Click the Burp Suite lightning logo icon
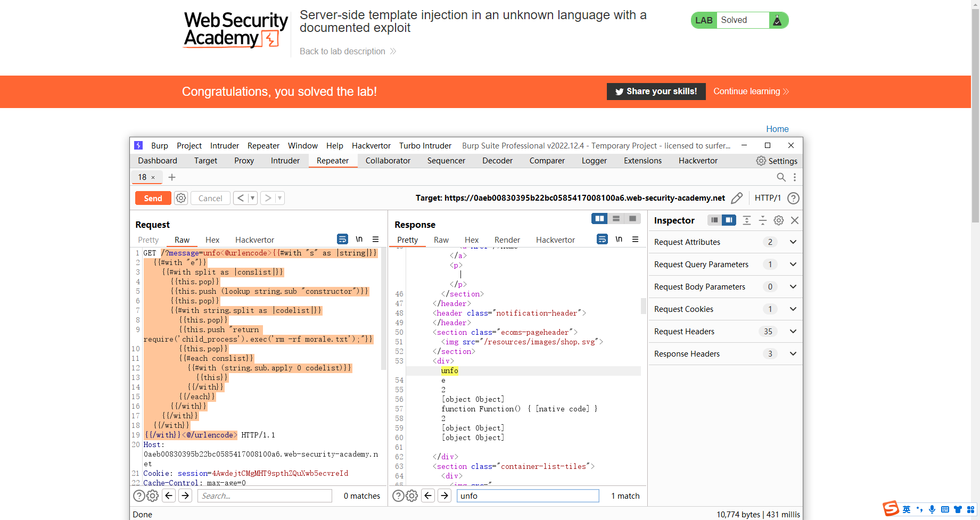 pyautogui.click(x=138, y=145)
